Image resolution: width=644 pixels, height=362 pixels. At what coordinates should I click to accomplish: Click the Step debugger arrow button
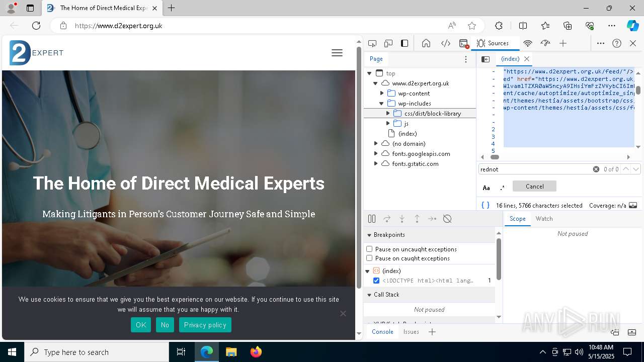pos(432,219)
